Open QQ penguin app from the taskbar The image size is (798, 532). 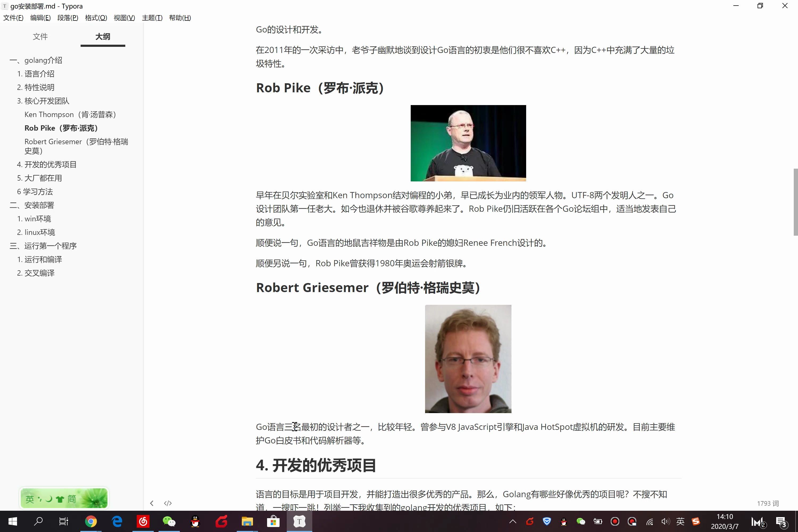pos(195,521)
